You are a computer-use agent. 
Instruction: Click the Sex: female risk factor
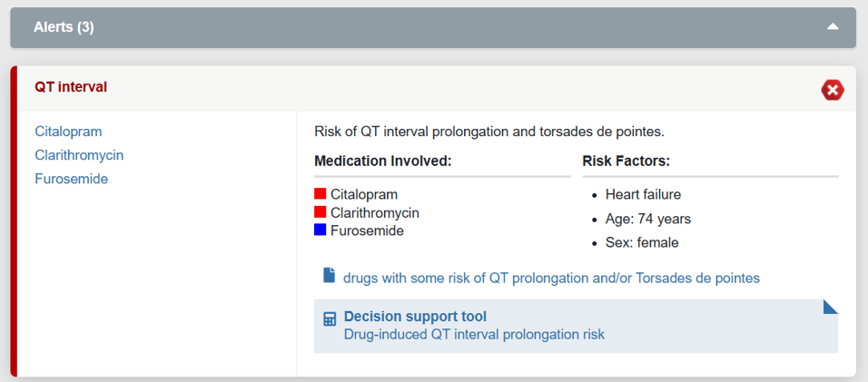[642, 242]
